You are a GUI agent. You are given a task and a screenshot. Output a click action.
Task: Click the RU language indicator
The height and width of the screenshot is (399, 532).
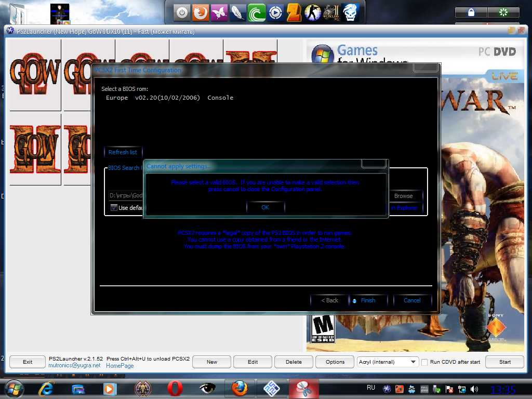pos(371,388)
